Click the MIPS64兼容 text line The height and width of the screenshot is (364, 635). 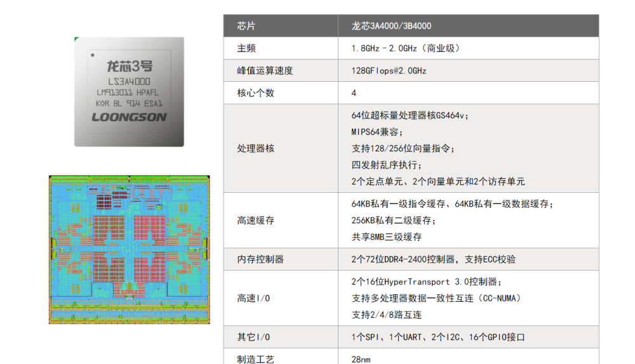coord(377,132)
